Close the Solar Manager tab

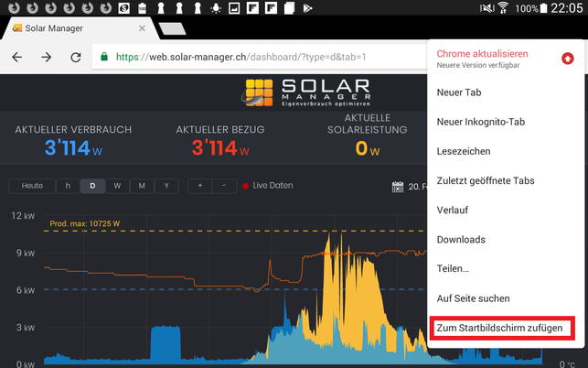click(142, 28)
